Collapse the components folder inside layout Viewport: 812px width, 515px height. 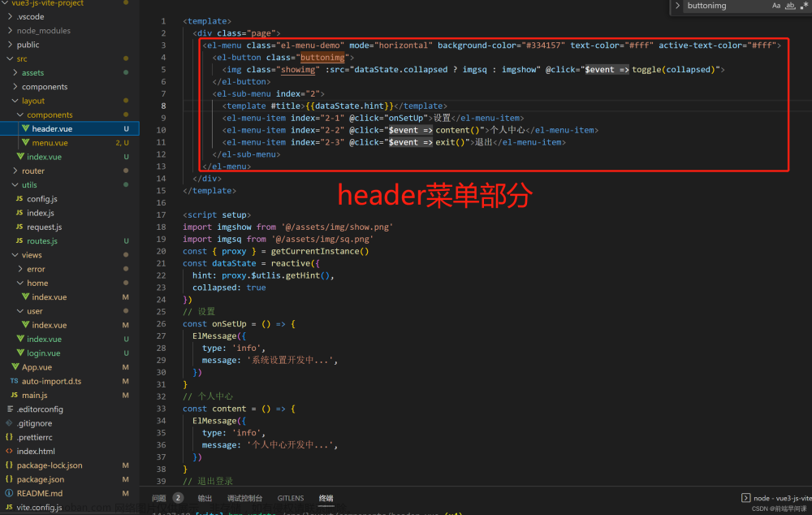point(20,115)
